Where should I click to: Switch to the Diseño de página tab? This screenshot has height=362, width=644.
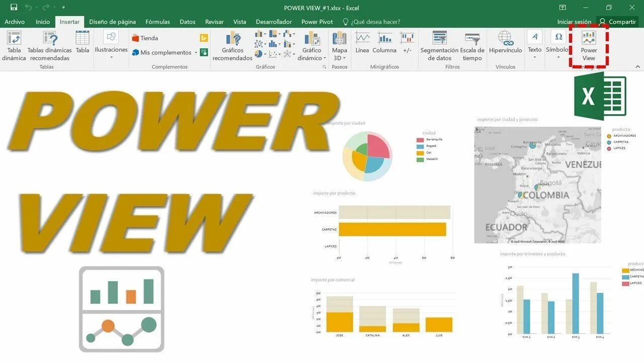click(x=113, y=22)
